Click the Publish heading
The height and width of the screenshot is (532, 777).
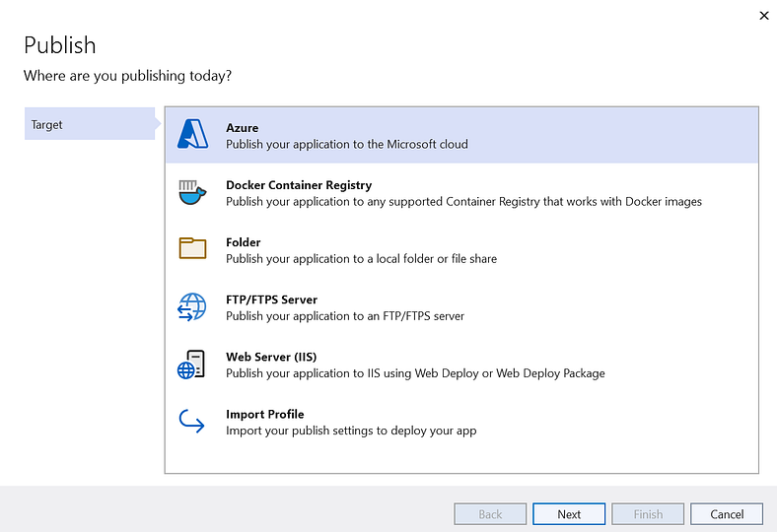click(x=60, y=45)
